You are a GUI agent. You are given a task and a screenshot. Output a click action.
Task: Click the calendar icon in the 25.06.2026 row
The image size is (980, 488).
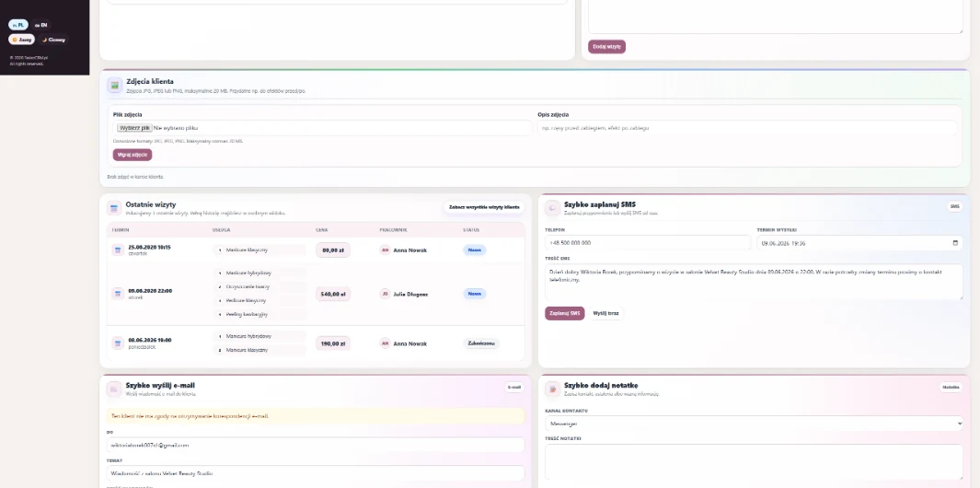(x=118, y=250)
